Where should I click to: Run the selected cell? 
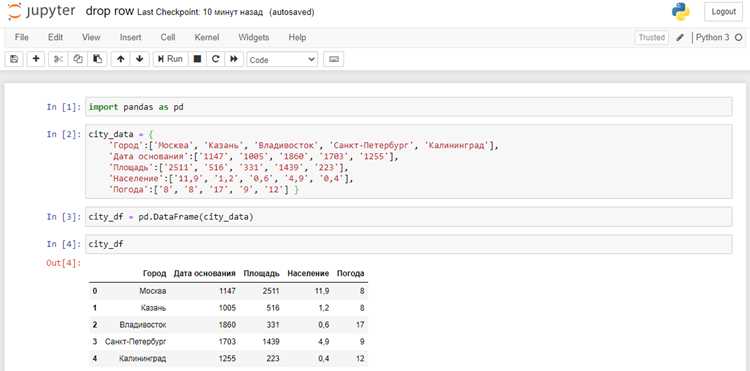click(x=170, y=59)
